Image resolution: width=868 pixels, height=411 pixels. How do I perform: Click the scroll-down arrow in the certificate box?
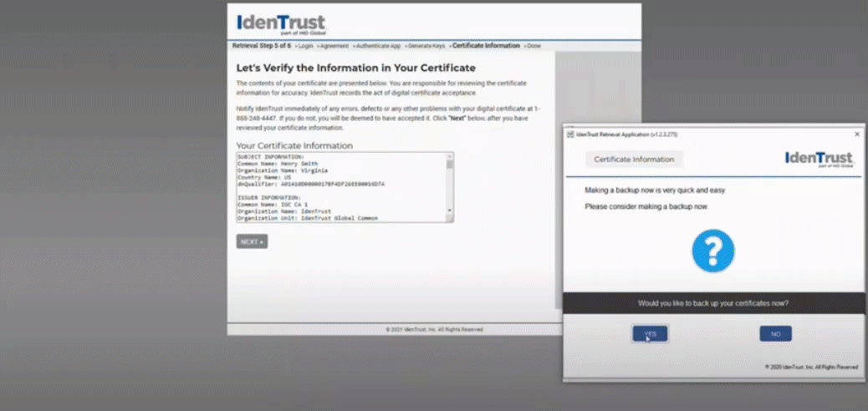pos(450,211)
